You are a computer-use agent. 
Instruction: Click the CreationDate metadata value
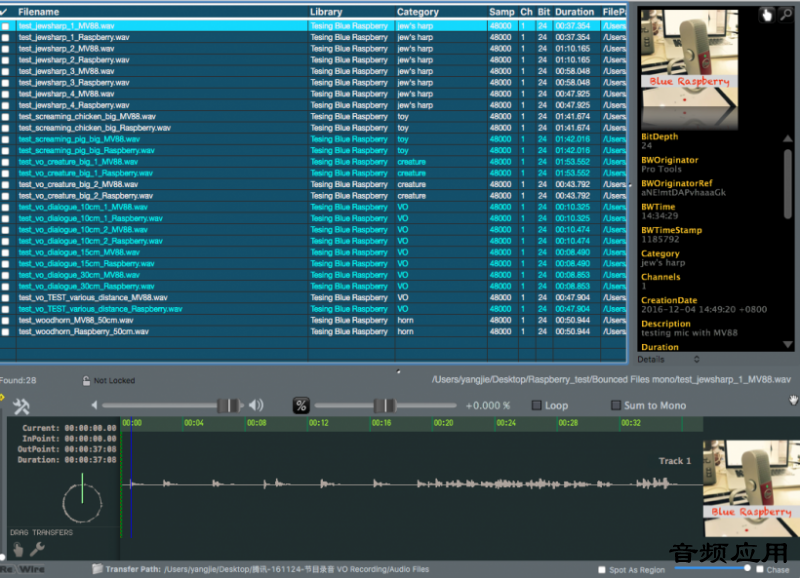[x=704, y=310]
